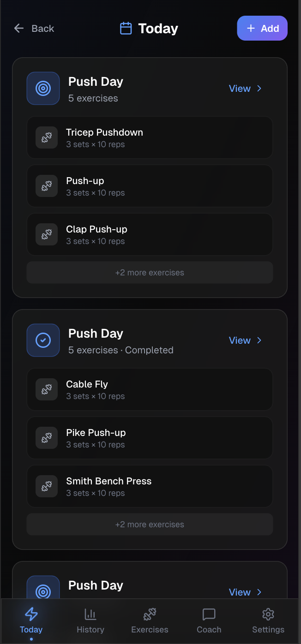Open the Exercises tab

[150, 620]
